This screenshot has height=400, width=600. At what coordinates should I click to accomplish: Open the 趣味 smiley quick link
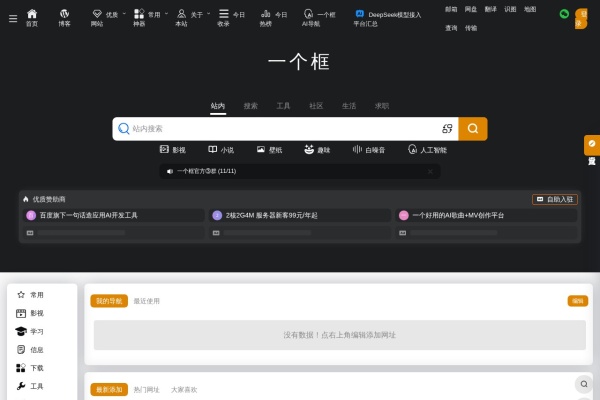pos(317,150)
